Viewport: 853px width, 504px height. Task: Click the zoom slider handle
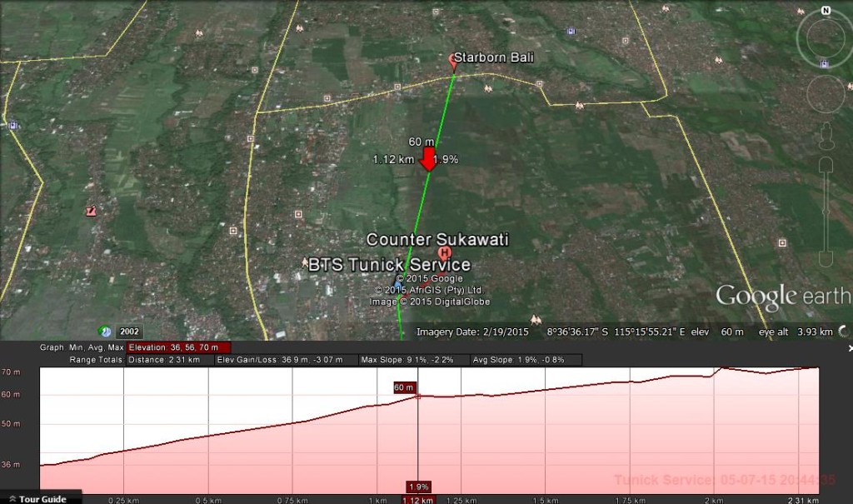coord(826,211)
